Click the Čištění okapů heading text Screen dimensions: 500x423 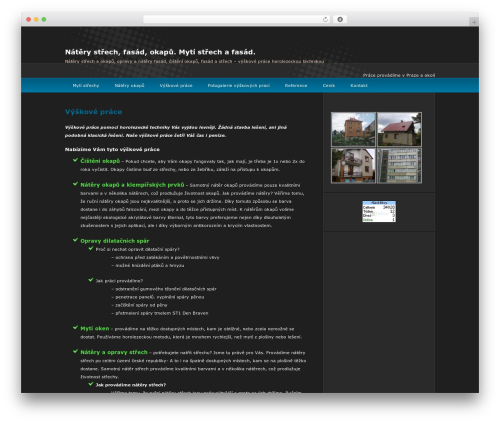pos(100,161)
